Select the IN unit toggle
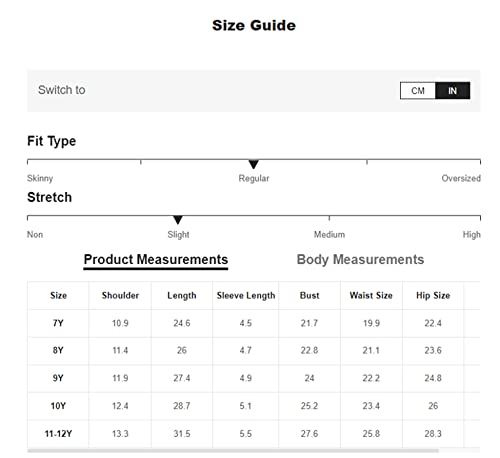 coord(452,91)
